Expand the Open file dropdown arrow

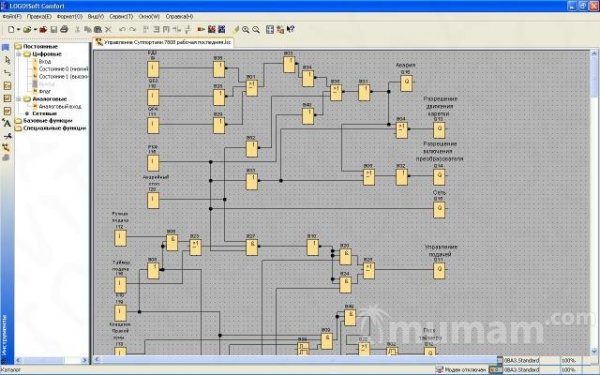point(35,29)
